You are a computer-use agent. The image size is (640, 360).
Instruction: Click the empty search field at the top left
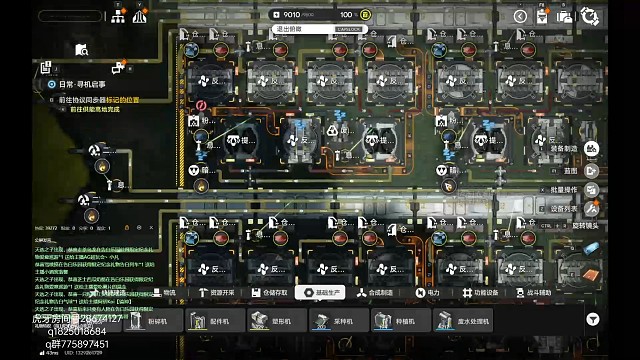pyautogui.click(x=70, y=16)
